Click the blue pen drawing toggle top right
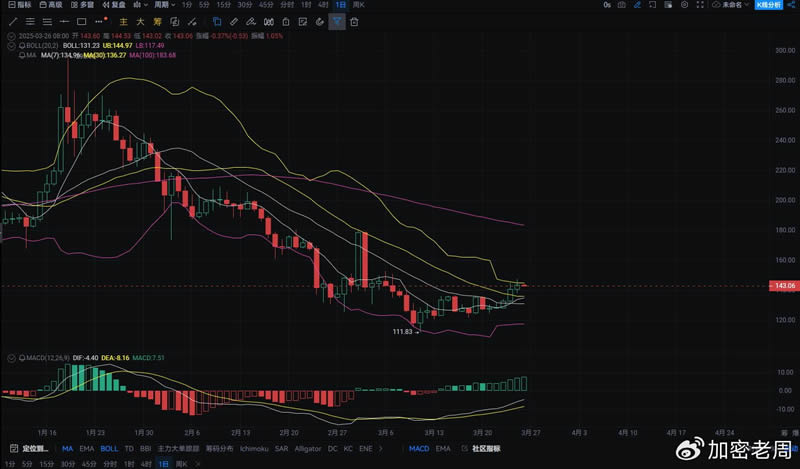Screen dimensions: 800x469 637,5
